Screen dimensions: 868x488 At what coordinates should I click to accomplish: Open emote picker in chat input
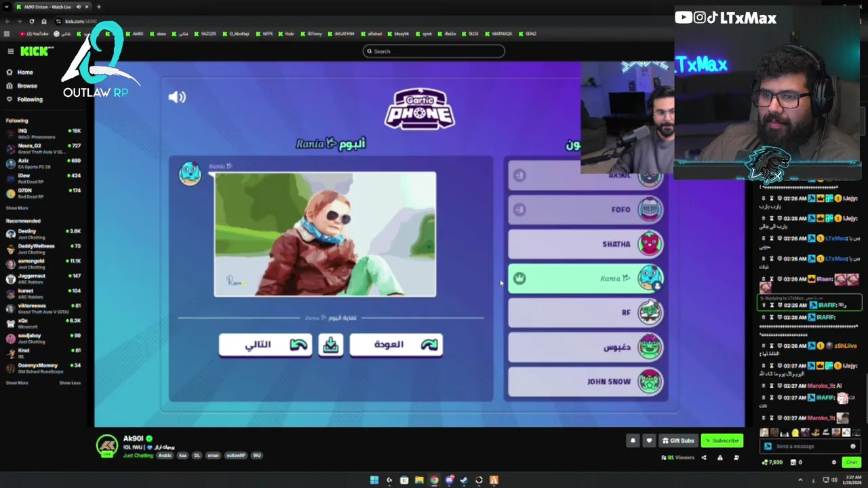[x=853, y=446]
